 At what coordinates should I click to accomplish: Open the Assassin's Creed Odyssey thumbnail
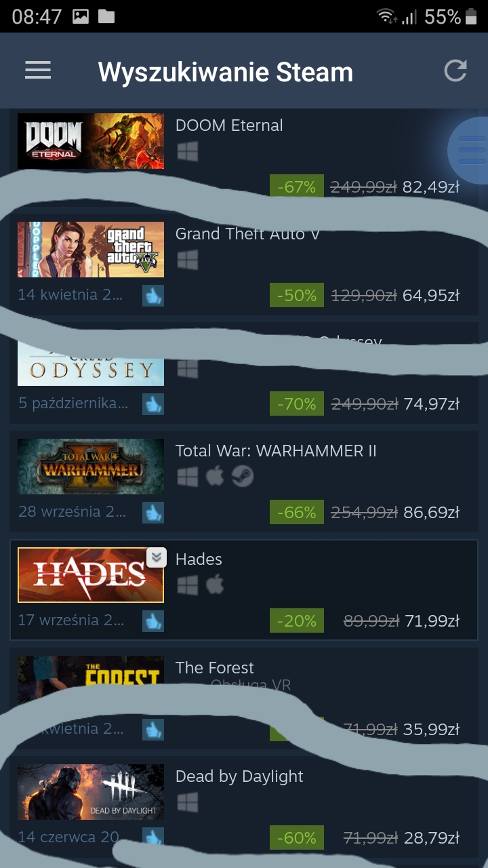[x=91, y=363]
